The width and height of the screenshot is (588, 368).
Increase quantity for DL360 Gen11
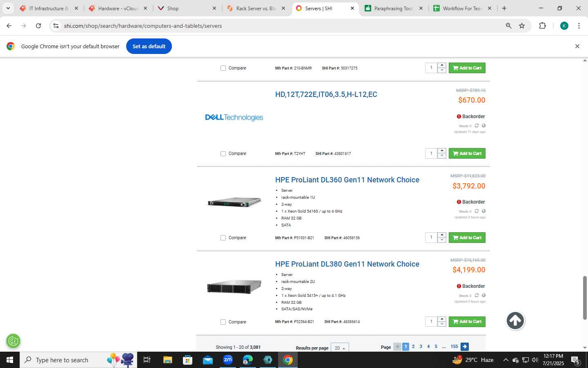[x=442, y=235]
